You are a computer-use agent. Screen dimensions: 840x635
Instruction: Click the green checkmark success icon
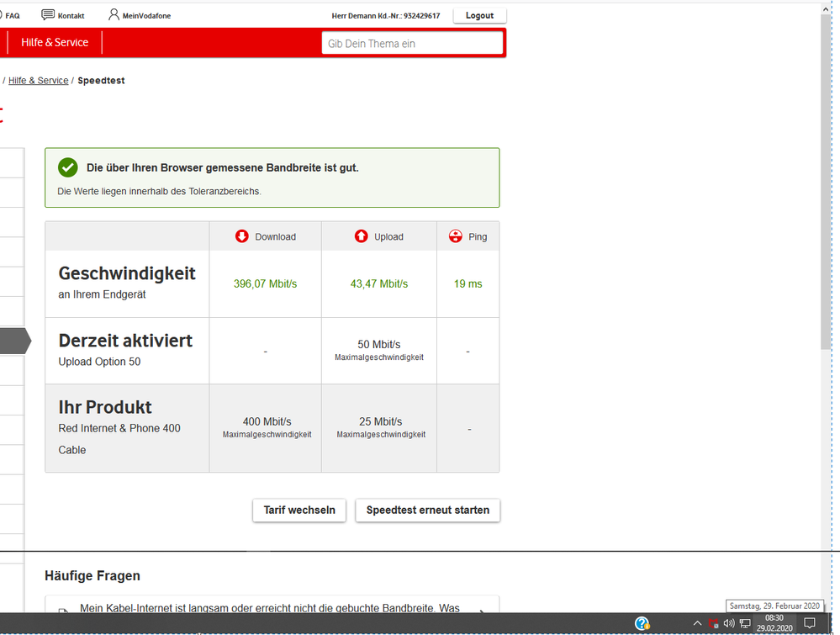tap(68, 167)
